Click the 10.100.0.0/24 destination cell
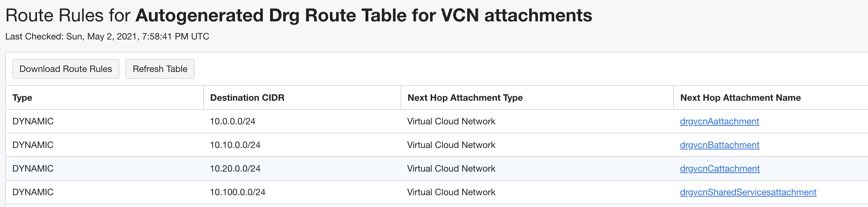Viewport: 868px width, 207px height. pos(238,192)
